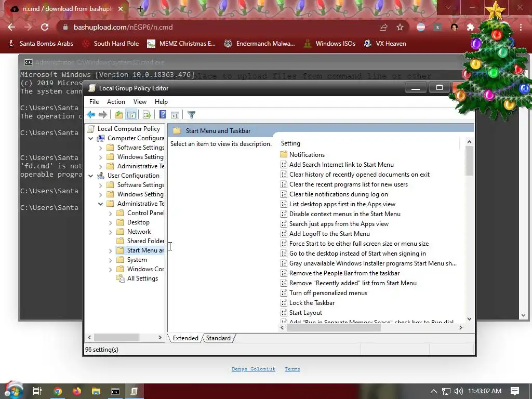
Task: Switch to the Extended tab
Action: pos(185,338)
